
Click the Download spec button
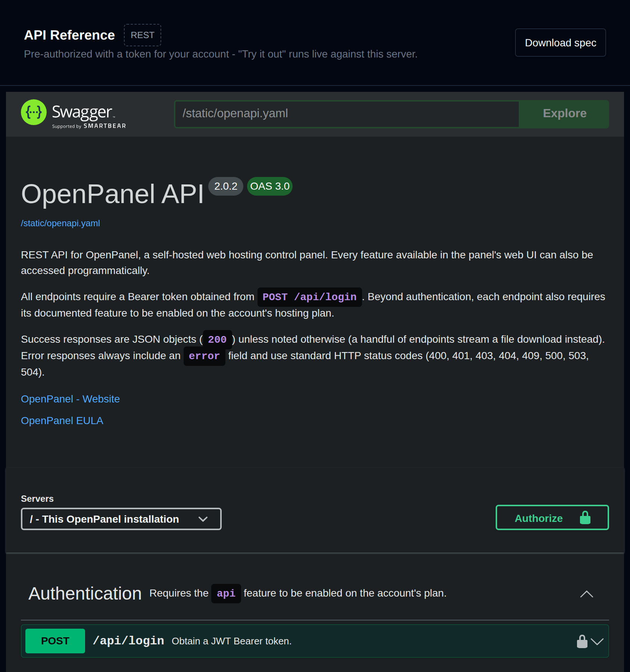(560, 43)
